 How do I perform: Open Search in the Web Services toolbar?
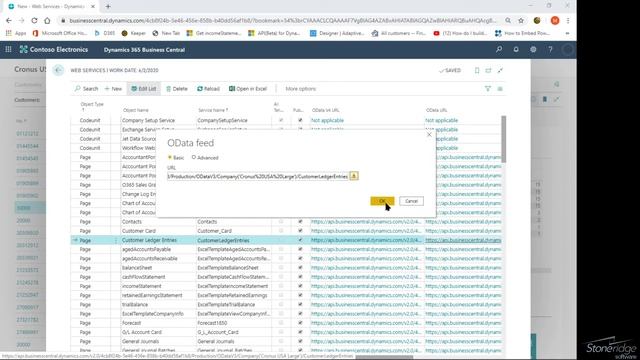86,89
